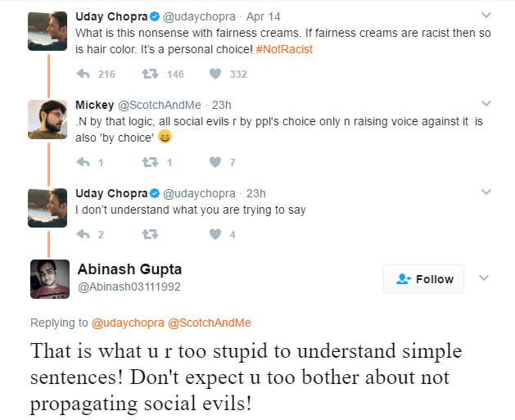Open dropdown menu on Mickey's tweet

(x=486, y=104)
